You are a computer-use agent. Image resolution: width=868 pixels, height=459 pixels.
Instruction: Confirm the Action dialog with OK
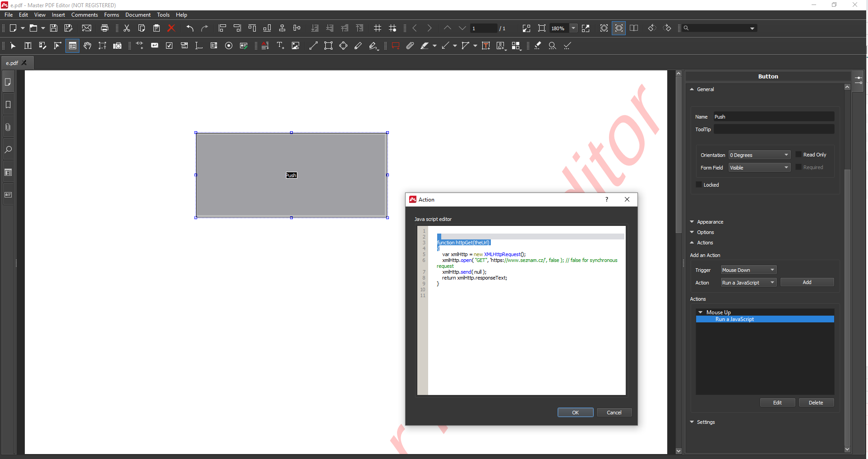575,412
